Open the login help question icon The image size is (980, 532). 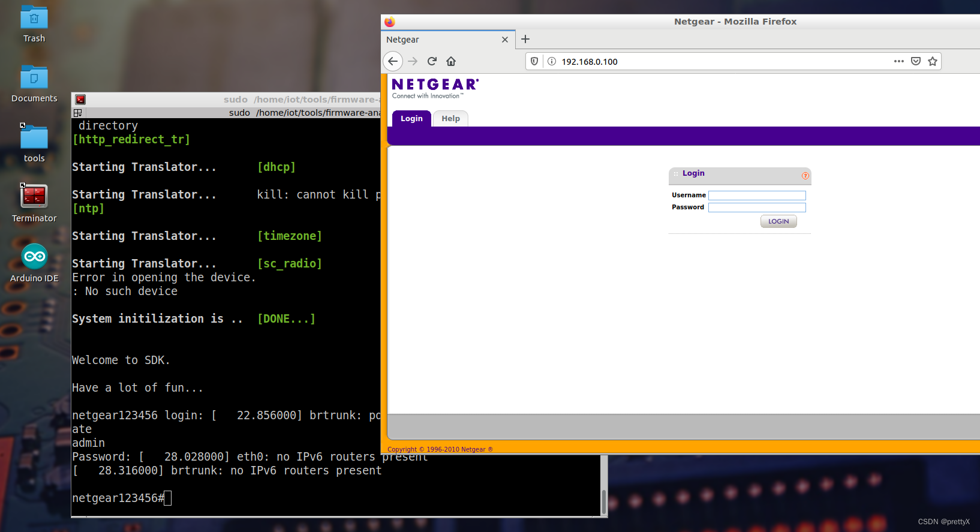805,176
